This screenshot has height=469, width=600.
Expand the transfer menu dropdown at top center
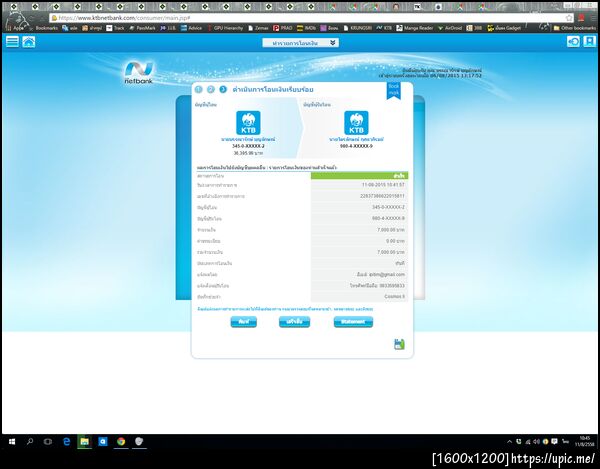click(300, 43)
